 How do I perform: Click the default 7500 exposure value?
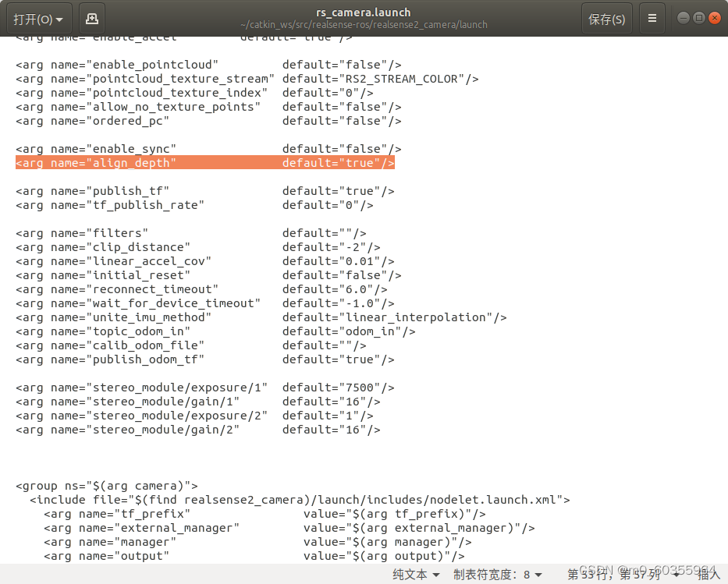(x=360, y=388)
